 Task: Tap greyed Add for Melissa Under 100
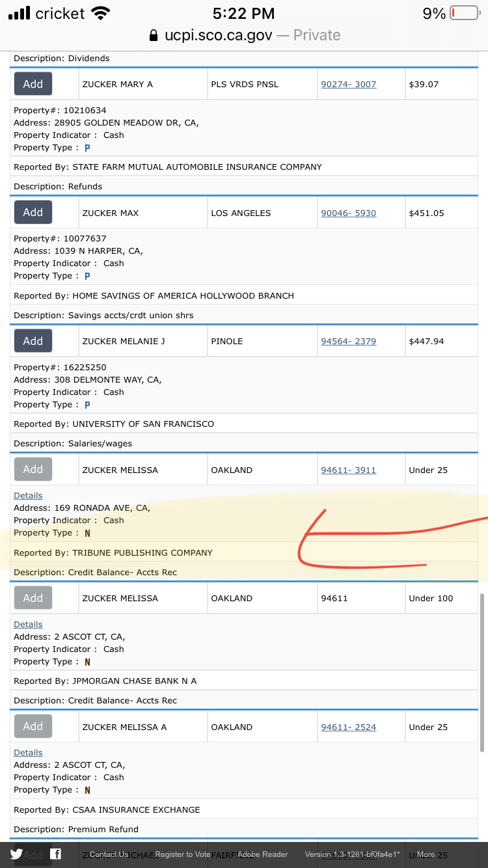click(33, 598)
